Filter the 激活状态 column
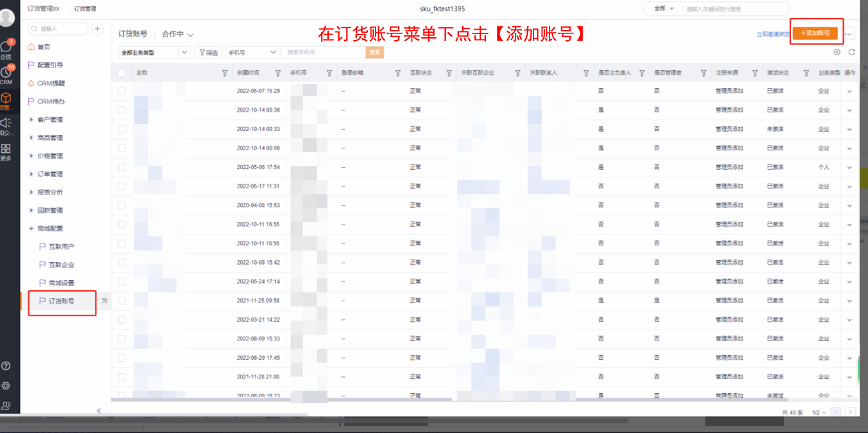The image size is (868, 433). (x=806, y=73)
